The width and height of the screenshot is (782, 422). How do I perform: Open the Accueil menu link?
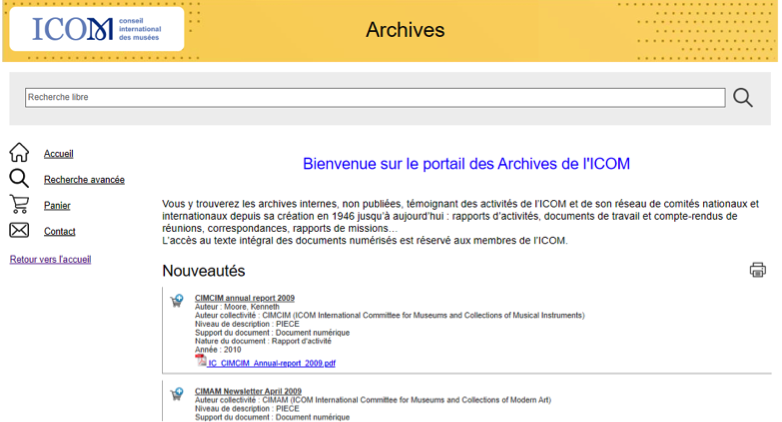58,154
